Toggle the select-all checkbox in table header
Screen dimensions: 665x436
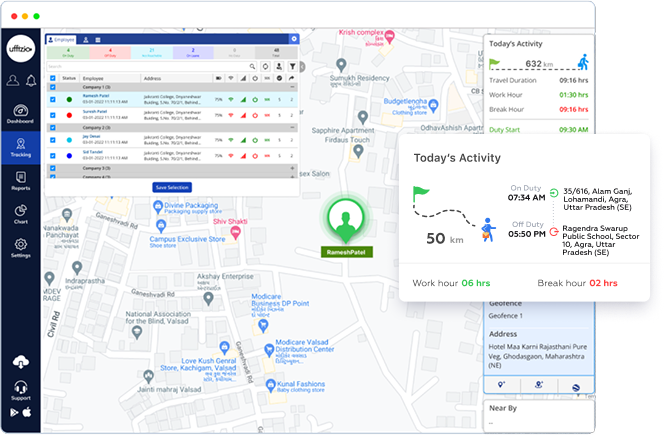53,77
